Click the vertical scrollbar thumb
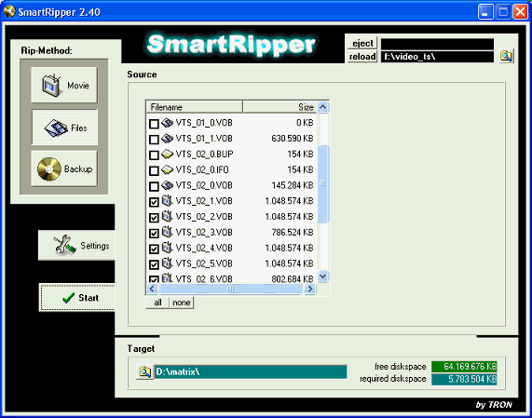Viewport: 532px width, 418px height. [323, 183]
